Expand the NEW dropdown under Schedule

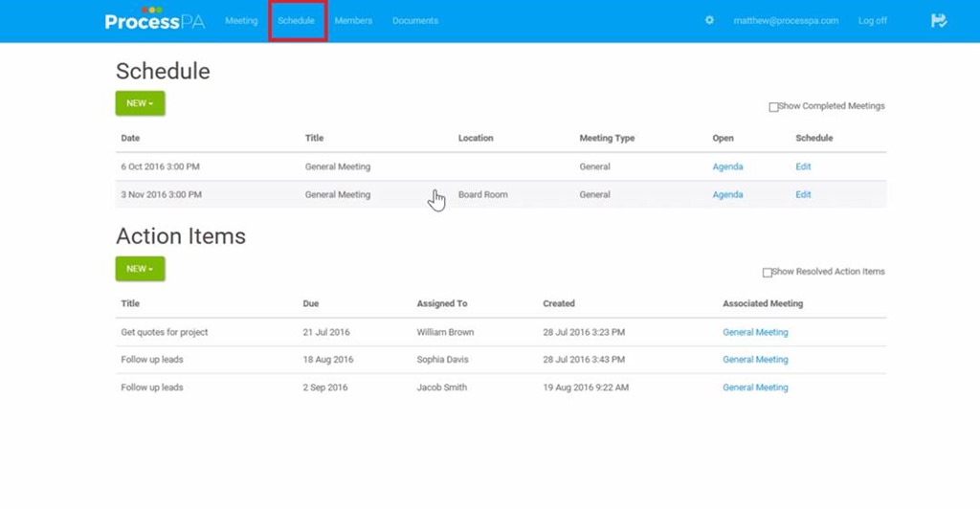(x=140, y=103)
